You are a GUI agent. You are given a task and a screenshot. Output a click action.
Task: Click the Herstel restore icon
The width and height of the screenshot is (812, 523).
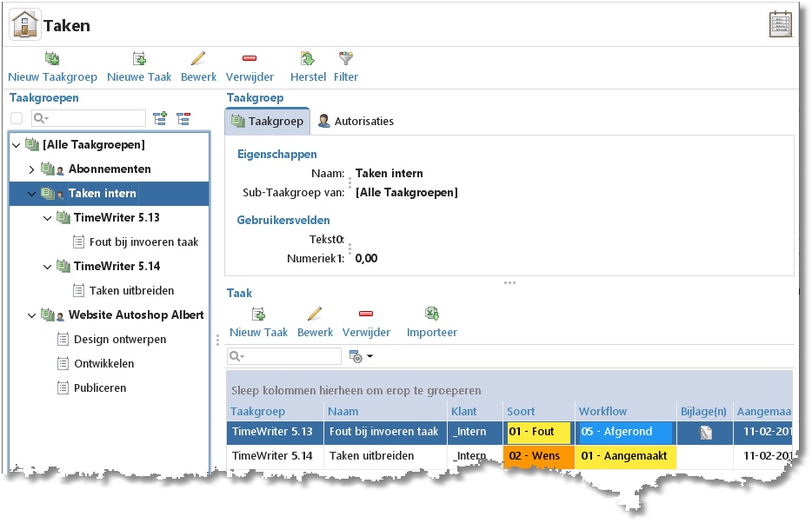pyautogui.click(x=308, y=58)
